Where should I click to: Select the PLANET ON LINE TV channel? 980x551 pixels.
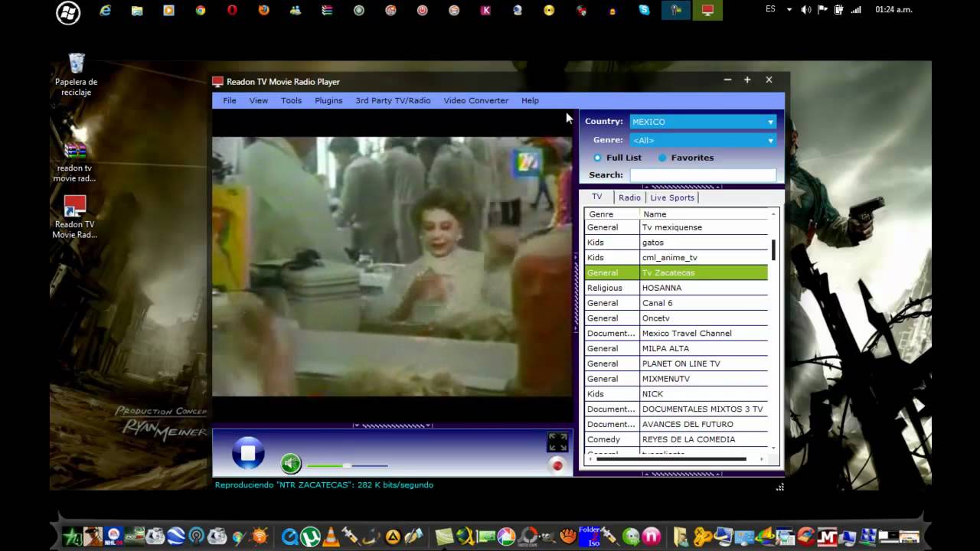click(x=676, y=364)
